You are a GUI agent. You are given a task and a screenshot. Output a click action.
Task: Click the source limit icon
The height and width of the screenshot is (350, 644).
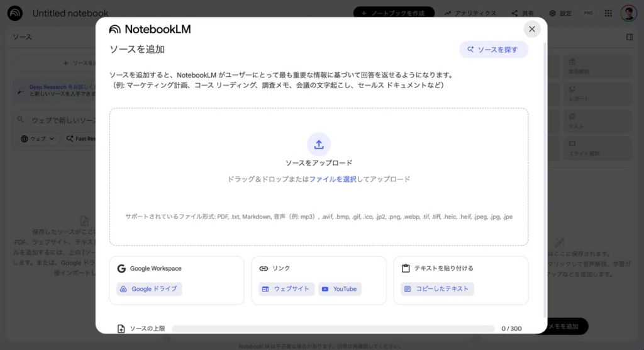pyautogui.click(x=121, y=329)
